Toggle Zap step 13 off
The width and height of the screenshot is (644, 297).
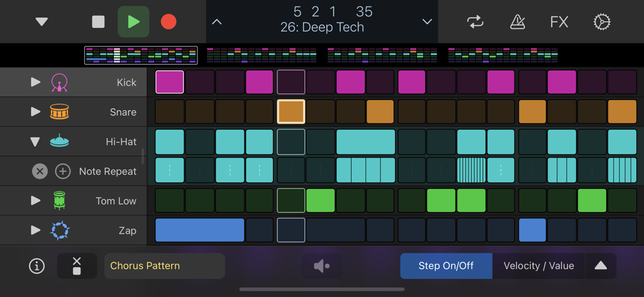(x=533, y=230)
